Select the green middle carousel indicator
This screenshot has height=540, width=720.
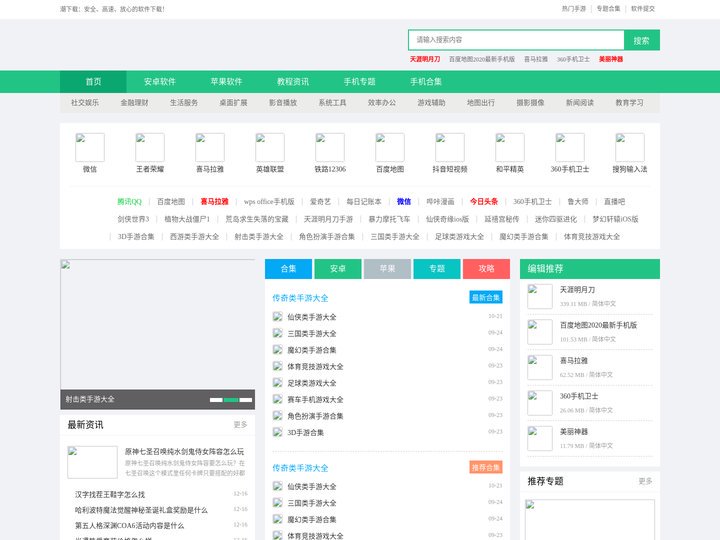coord(231,400)
